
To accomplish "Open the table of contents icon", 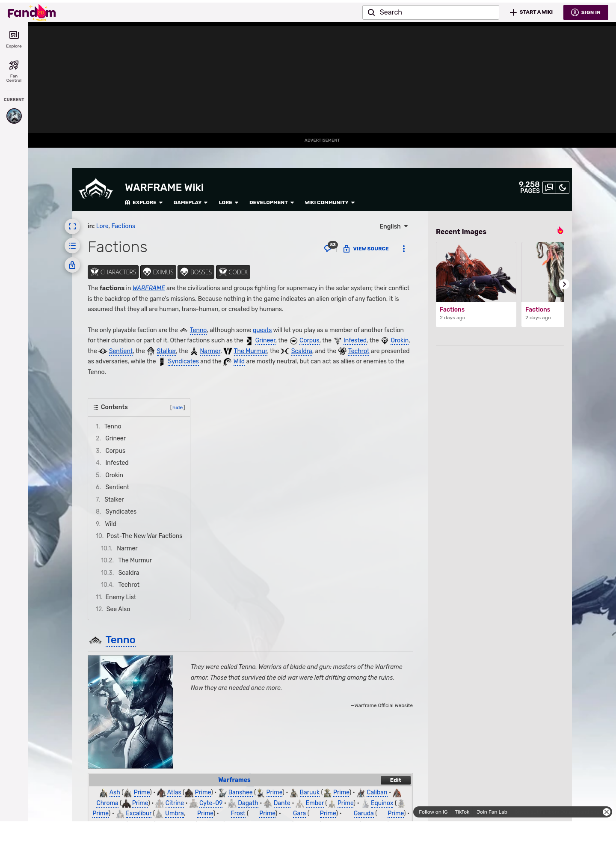I will point(72,246).
